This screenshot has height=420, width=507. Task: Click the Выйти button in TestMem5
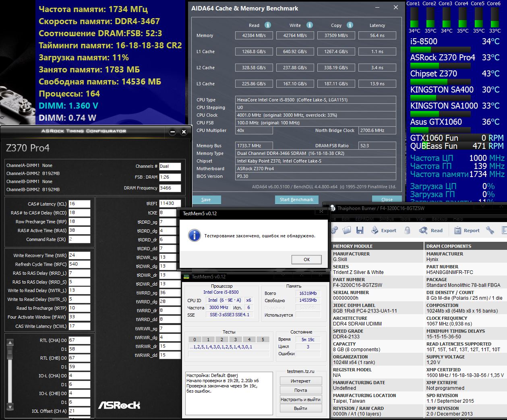click(x=301, y=408)
